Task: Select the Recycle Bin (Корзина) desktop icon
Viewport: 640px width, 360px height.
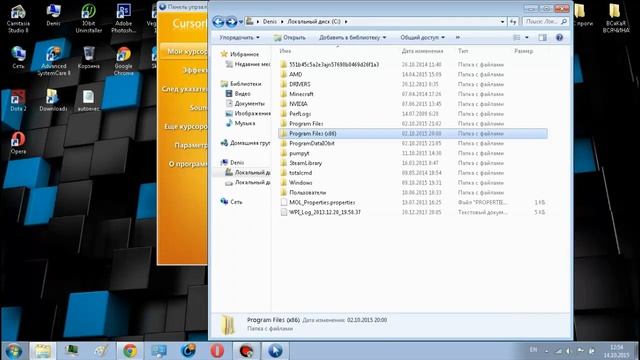Action: click(x=89, y=58)
